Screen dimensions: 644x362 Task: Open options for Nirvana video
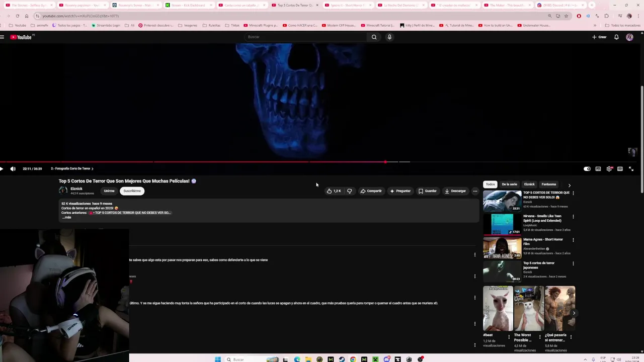(x=573, y=217)
